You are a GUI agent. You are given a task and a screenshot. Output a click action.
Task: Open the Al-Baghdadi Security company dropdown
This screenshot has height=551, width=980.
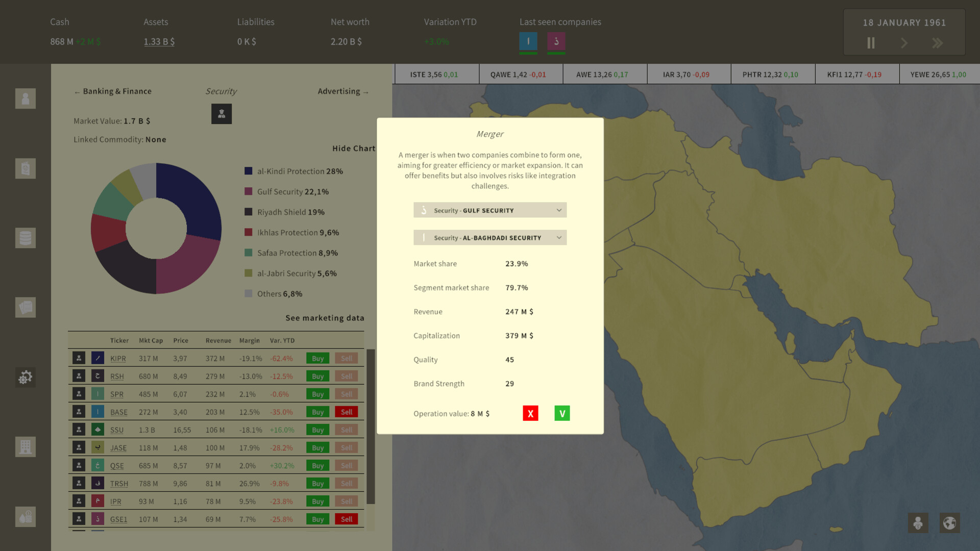click(x=489, y=237)
